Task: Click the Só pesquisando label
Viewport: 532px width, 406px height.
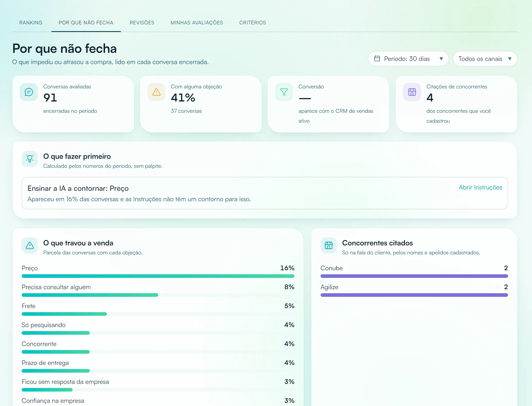Action: coord(44,325)
